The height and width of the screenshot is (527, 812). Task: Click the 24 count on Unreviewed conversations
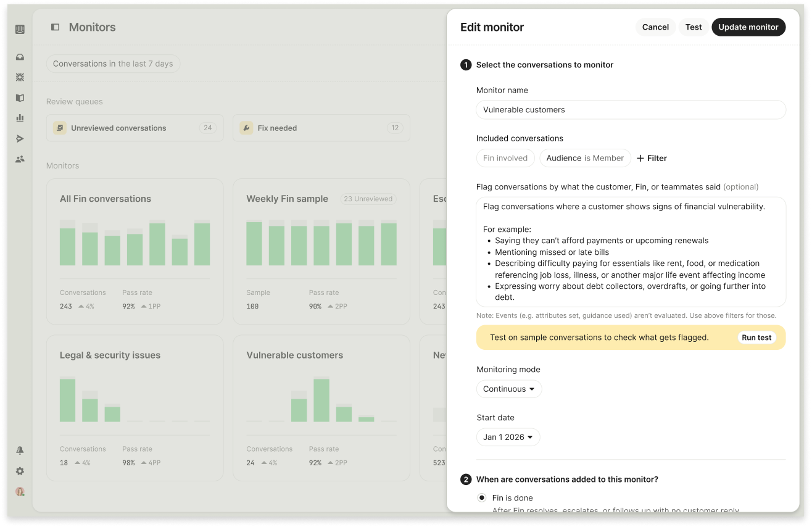pos(208,128)
